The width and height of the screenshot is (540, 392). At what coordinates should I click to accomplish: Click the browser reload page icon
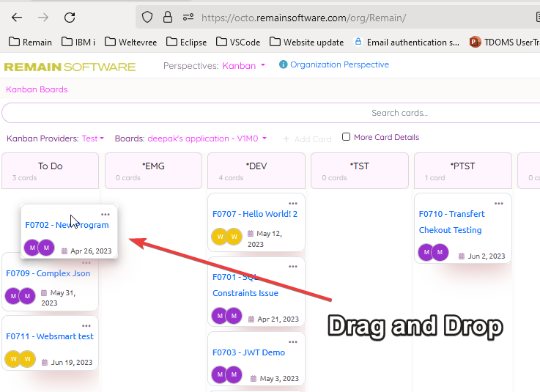point(70,17)
